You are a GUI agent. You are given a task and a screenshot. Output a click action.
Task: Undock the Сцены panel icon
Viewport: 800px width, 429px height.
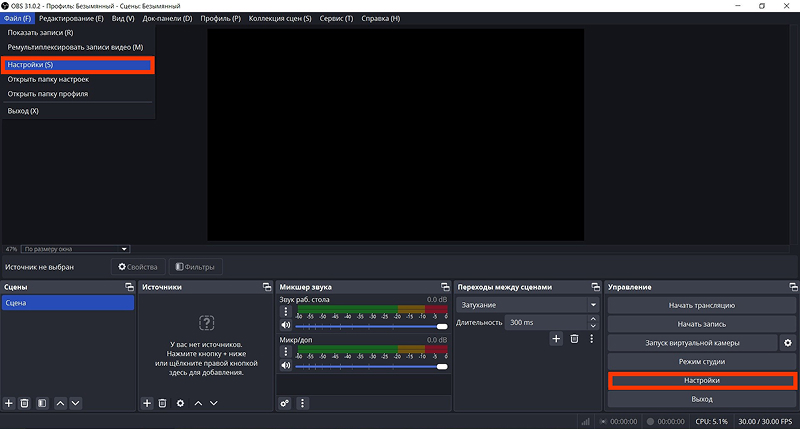pos(130,287)
